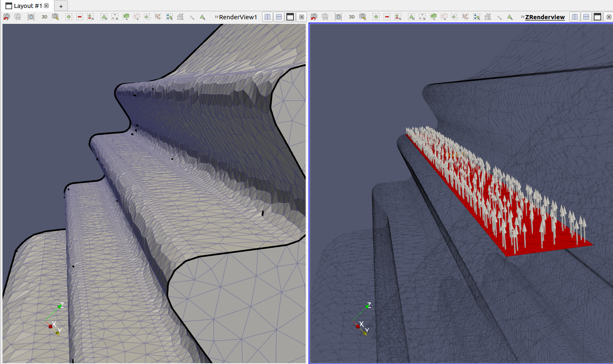
Task: Undo camera change in RenderView1 toolbar
Action: [x=6, y=17]
